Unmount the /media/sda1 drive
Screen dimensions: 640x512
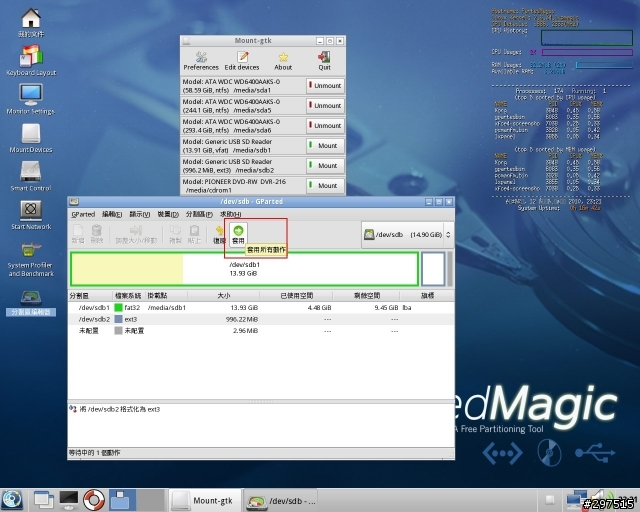click(325, 86)
